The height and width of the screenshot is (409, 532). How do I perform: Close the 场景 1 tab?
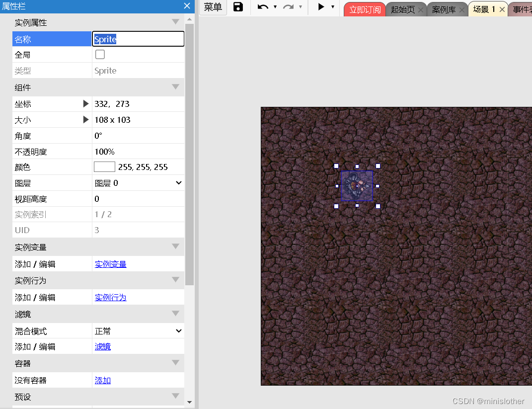(502, 10)
